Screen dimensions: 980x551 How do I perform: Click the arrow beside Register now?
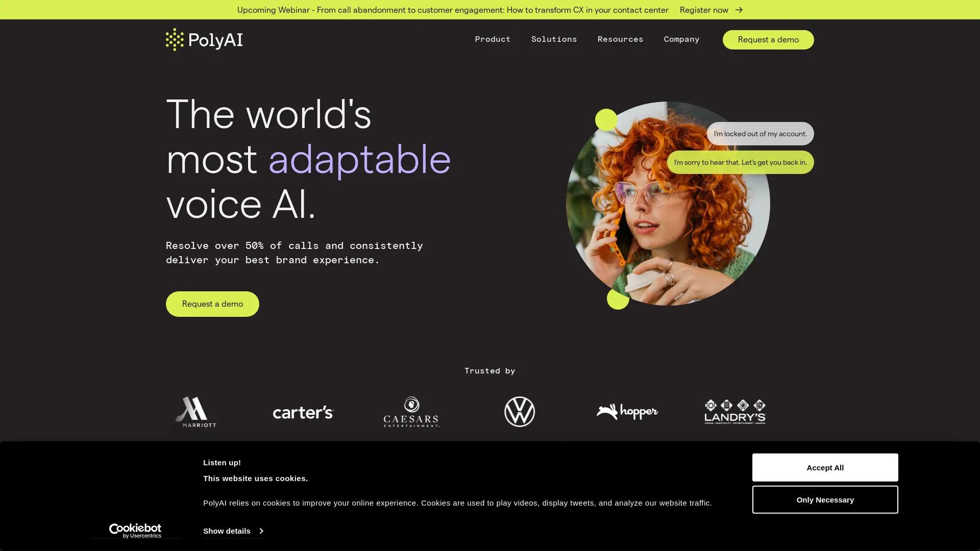pos(739,10)
